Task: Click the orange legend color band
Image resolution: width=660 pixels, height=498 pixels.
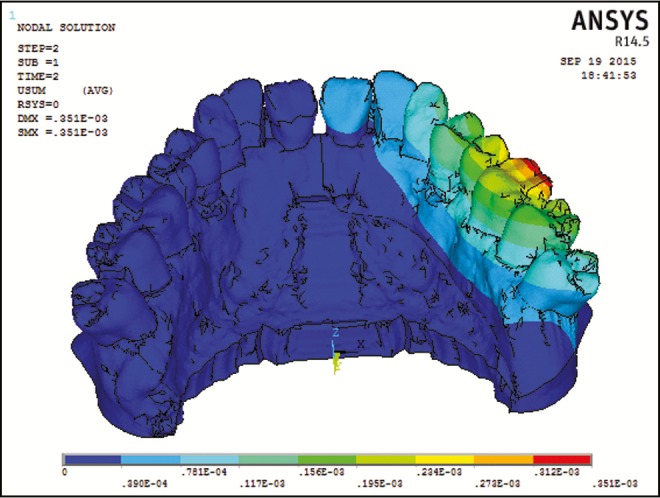Action: pyautogui.click(x=504, y=458)
